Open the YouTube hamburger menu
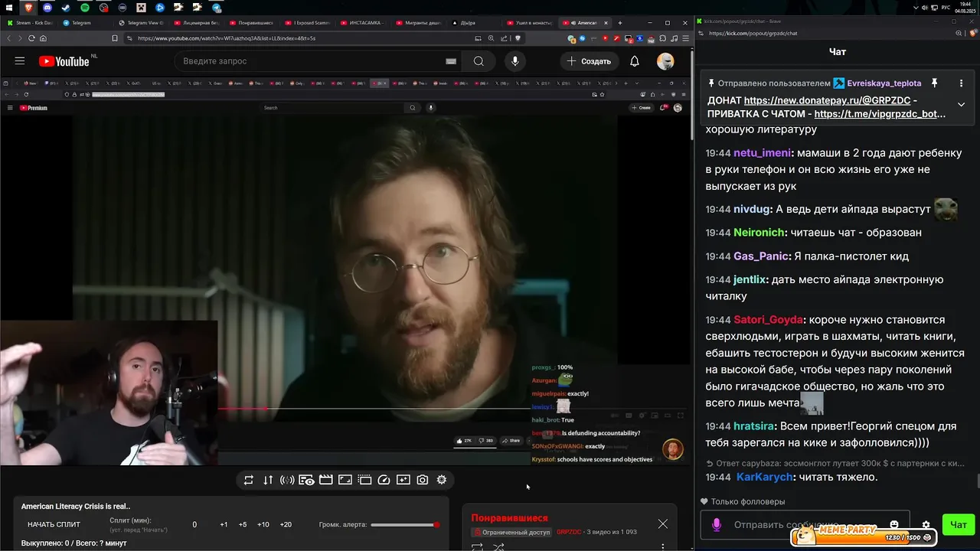 [x=20, y=61]
